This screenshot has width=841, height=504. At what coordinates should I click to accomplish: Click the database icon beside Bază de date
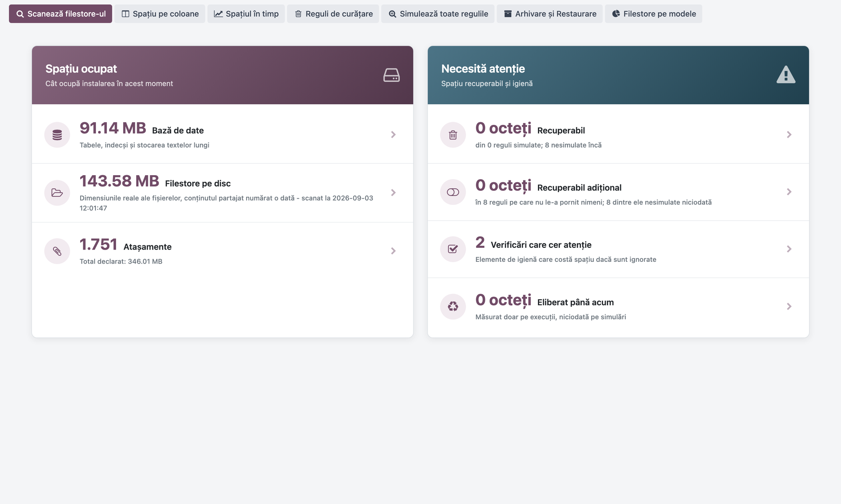(57, 135)
